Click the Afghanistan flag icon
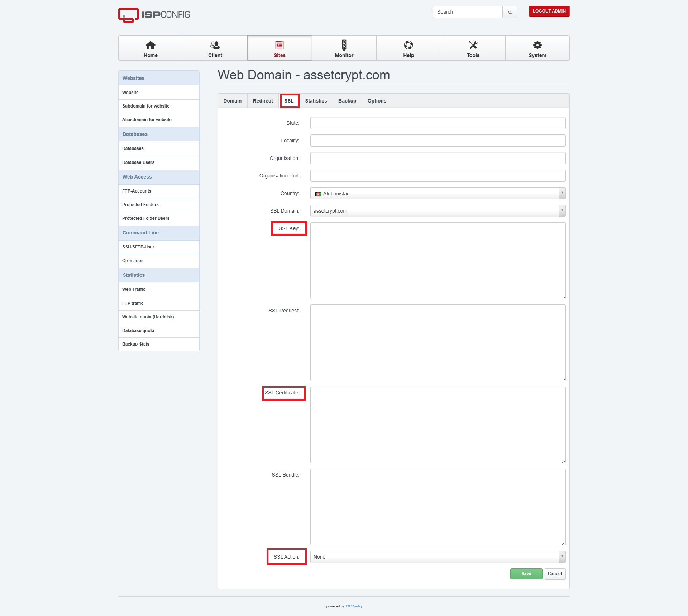688x616 pixels. click(x=318, y=194)
